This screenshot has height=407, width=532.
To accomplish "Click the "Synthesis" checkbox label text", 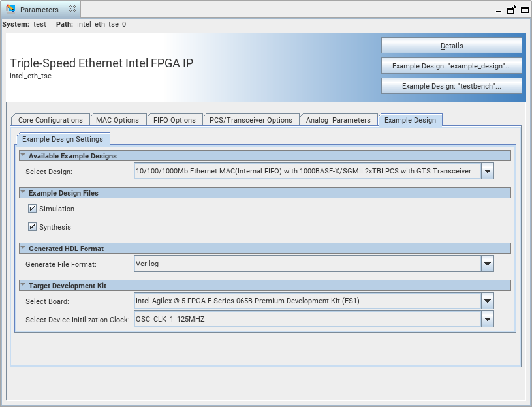I will tap(55, 227).
